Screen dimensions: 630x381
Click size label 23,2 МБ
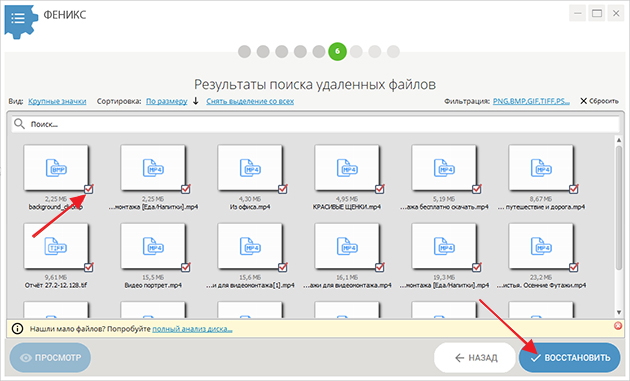click(541, 277)
